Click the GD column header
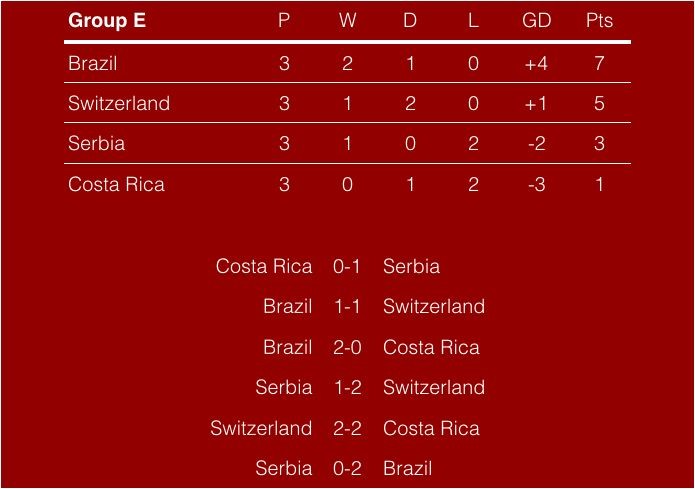 coord(536,21)
